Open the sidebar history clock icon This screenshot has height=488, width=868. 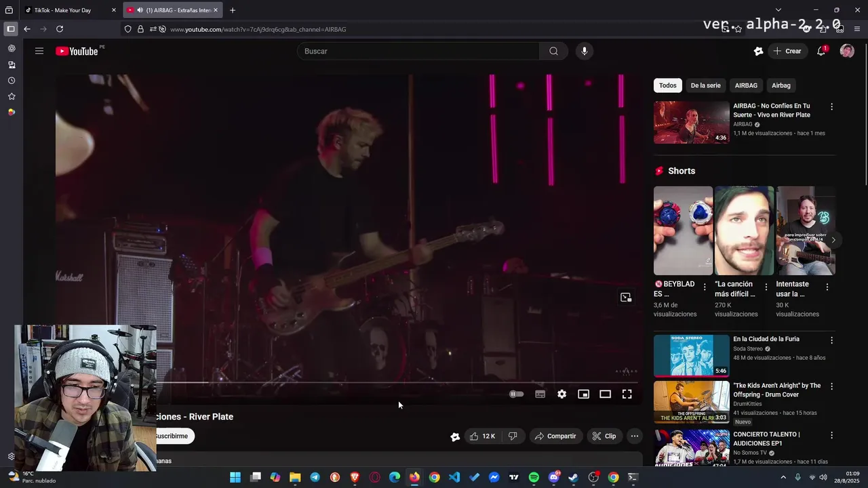(x=12, y=81)
